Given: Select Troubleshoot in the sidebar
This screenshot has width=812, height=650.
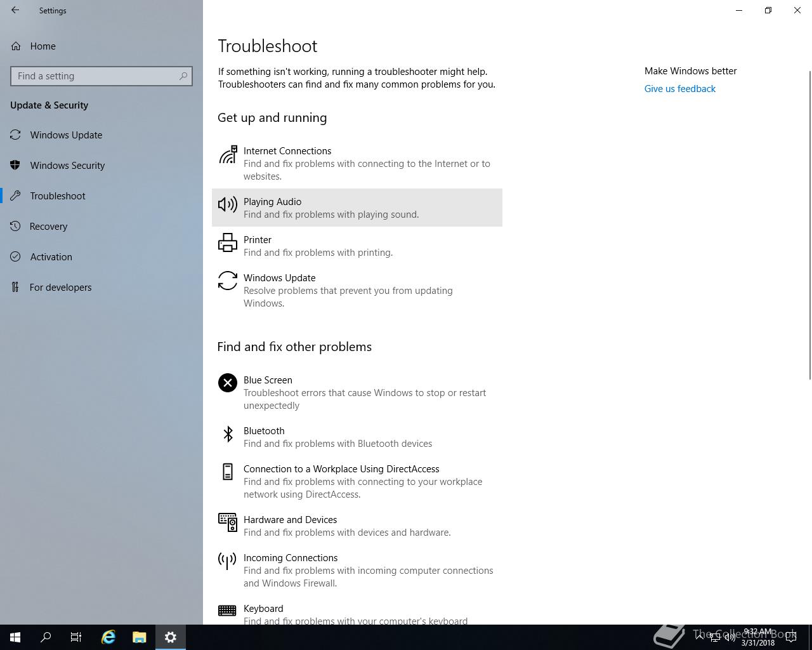Looking at the screenshot, I should 101,196.
